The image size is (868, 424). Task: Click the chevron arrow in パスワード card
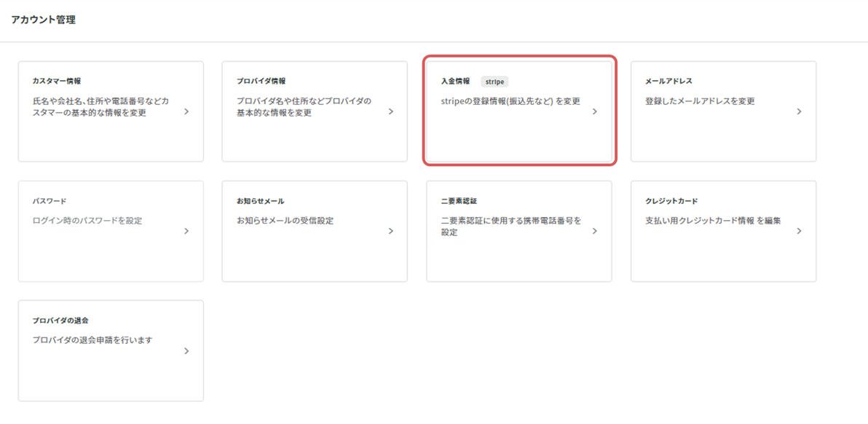point(186,231)
